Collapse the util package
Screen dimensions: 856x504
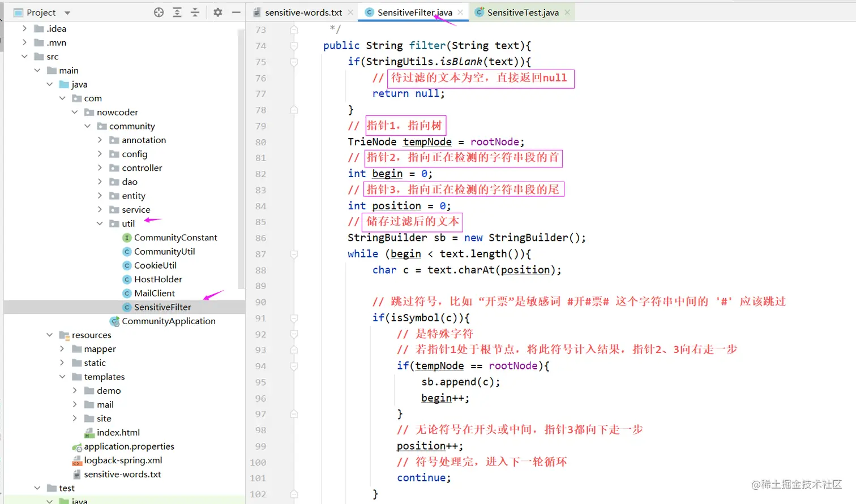click(100, 223)
